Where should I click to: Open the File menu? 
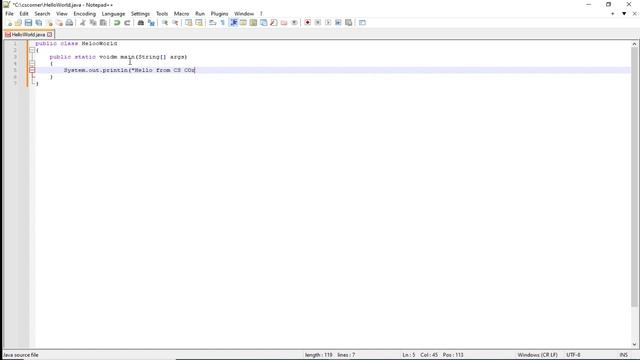point(9,14)
